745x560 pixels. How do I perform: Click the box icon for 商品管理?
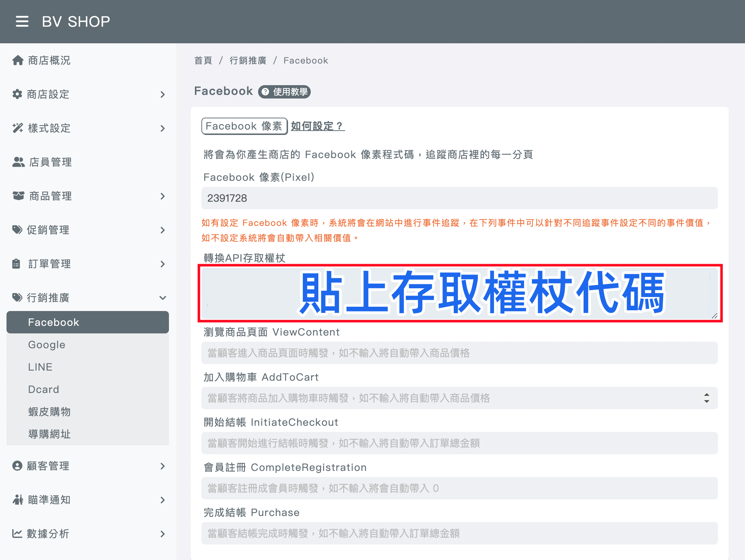(x=18, y=196)
